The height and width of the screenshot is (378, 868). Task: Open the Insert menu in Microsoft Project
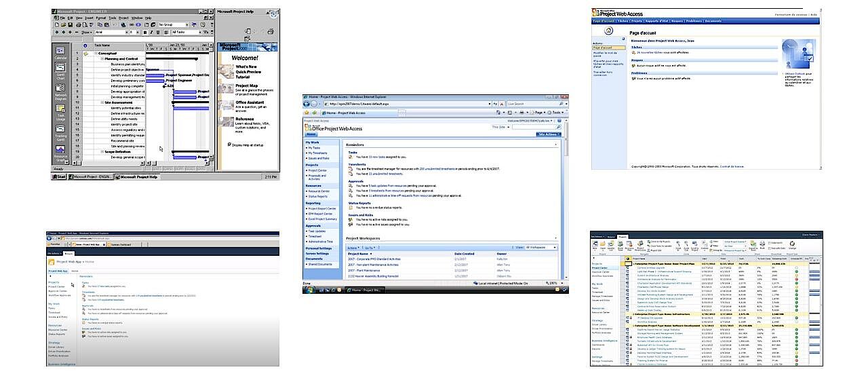coord(89,18)
